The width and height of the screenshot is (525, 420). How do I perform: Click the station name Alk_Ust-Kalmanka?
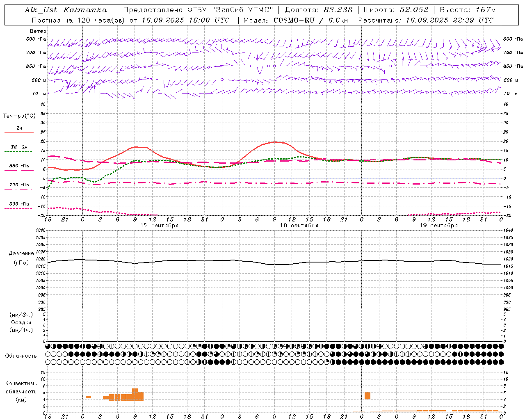point(66,10)
